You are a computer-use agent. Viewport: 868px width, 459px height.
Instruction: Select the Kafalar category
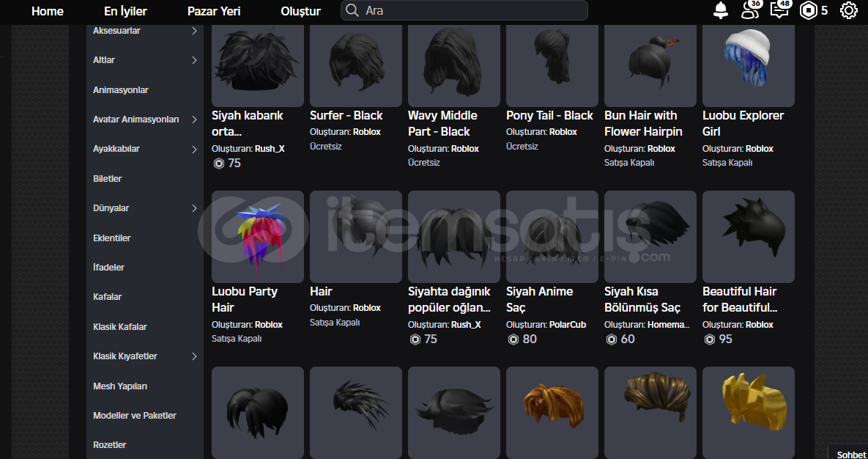(x=108, y=297)
